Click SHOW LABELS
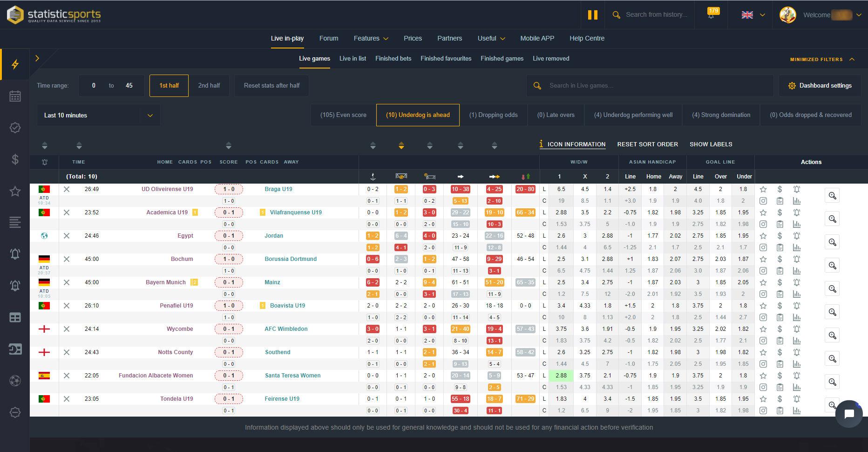The width and height of the screenshot is (868, 452). 711,144
